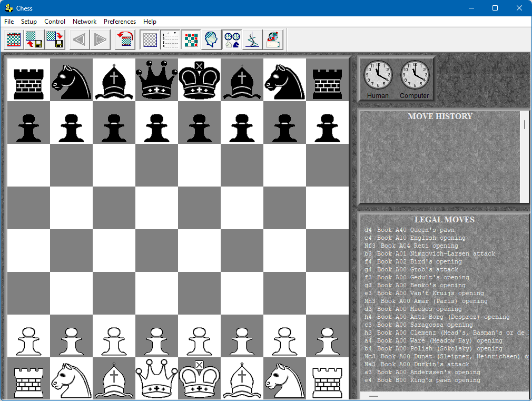Click the 'a4 Ware (Meadow Hay) opening' move
Viewport: 532px width, 401px height.
pos(434,340)
